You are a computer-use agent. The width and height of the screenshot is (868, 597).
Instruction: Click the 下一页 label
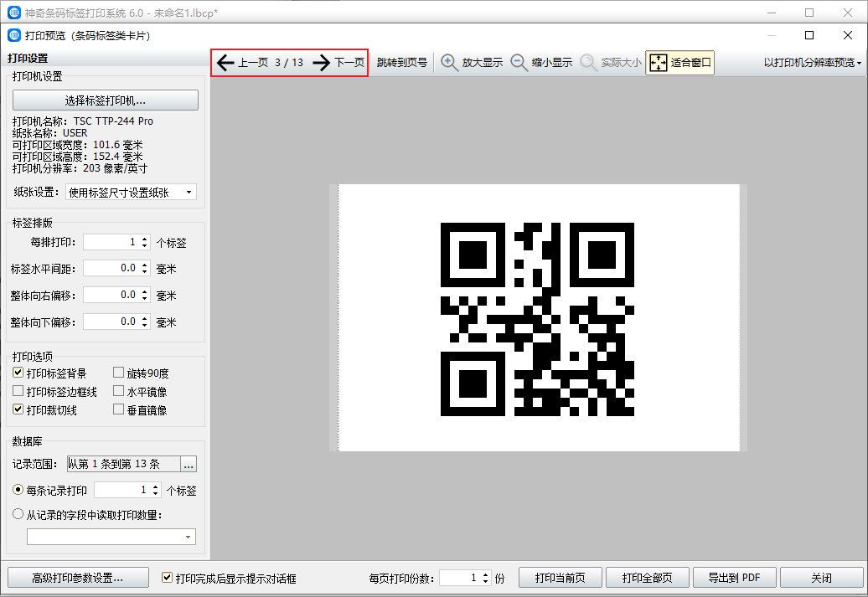click(x=349, y=63)
